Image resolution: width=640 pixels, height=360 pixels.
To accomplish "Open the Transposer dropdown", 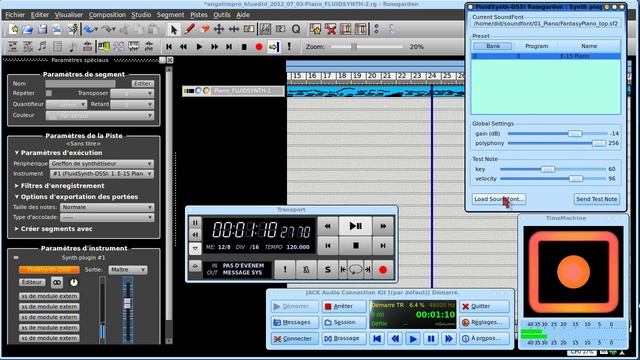I will click(132, 93).
